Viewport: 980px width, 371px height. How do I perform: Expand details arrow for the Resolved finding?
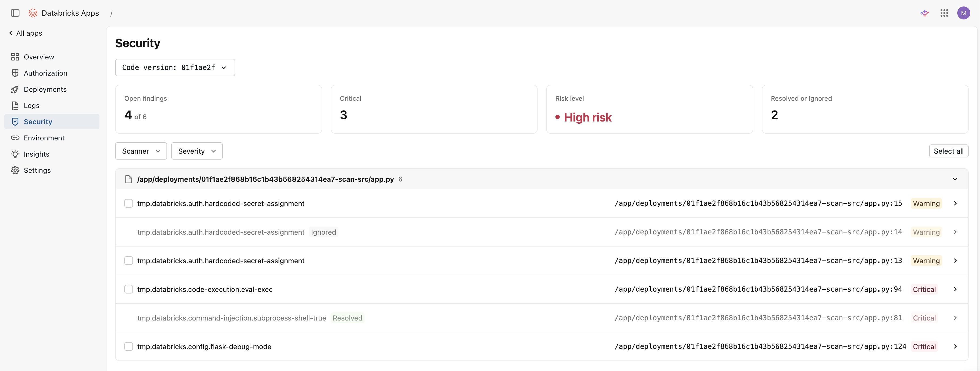(955, 318)
